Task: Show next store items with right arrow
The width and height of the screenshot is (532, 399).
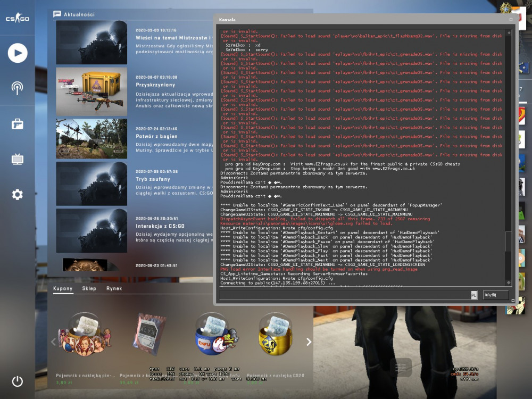Action: (309, 342)
